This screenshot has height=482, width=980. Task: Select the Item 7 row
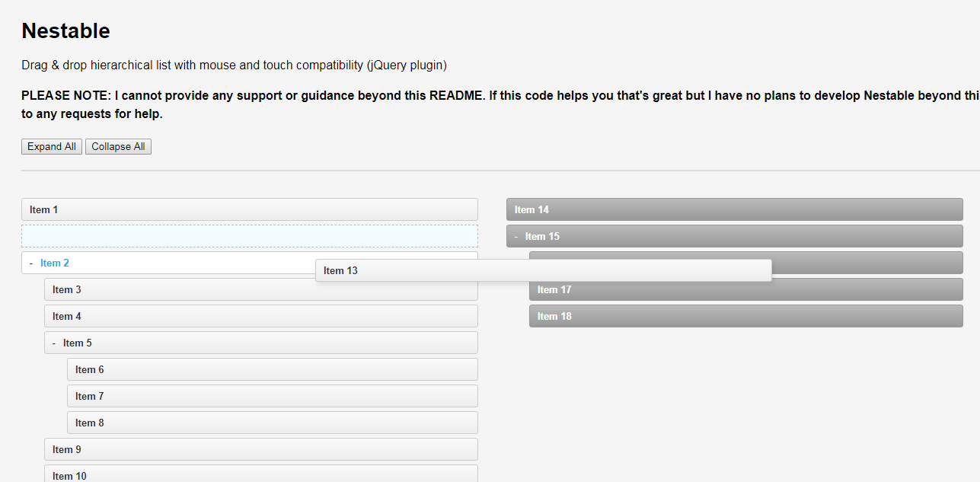click(x=273, y=396)
